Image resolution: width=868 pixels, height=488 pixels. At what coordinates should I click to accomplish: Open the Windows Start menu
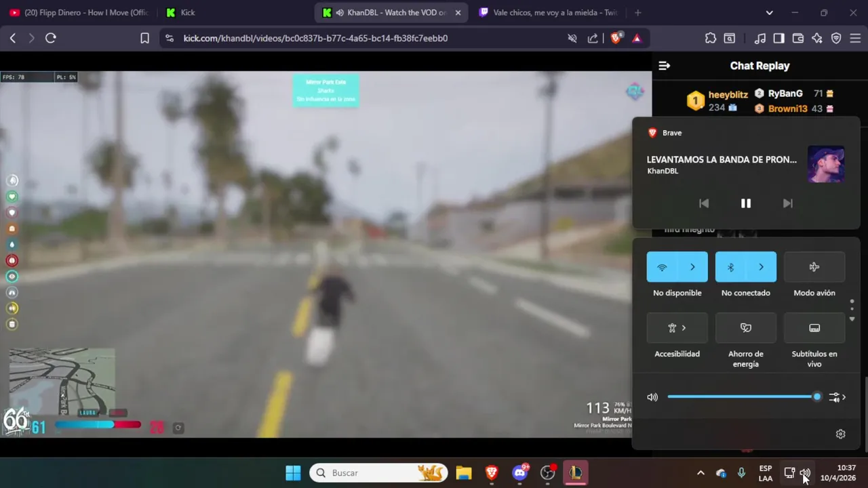tap(293, 472)
